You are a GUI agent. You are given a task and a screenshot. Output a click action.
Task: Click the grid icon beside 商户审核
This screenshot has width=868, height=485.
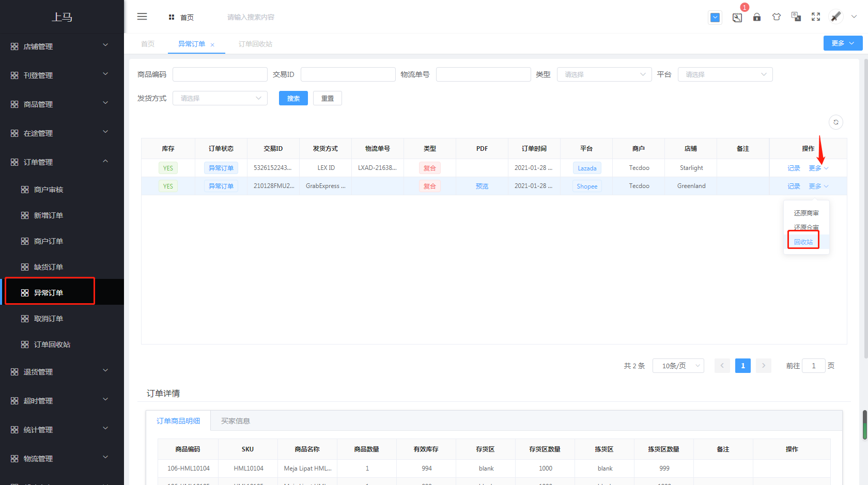coord(25,190)
